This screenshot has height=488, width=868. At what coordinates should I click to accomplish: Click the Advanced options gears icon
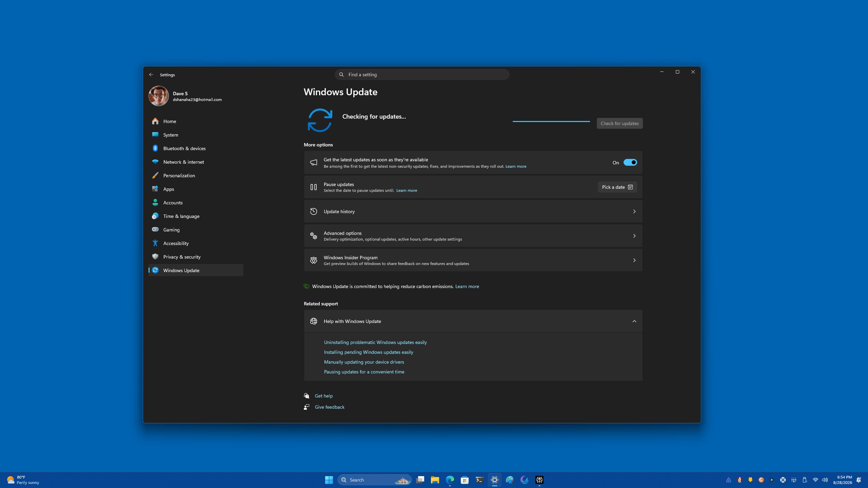pos(314,236)
